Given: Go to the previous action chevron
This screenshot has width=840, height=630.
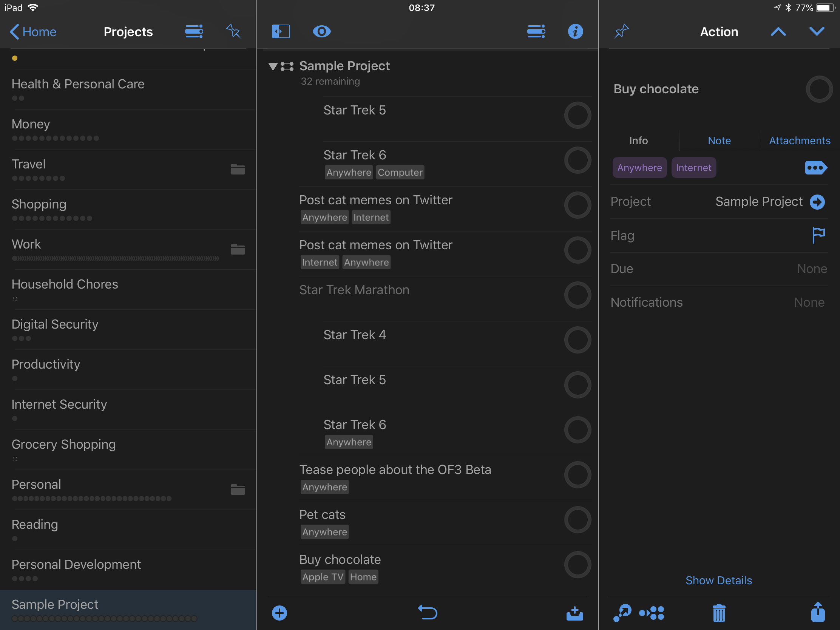Looking at the screenshot, I should coord(778,31).
